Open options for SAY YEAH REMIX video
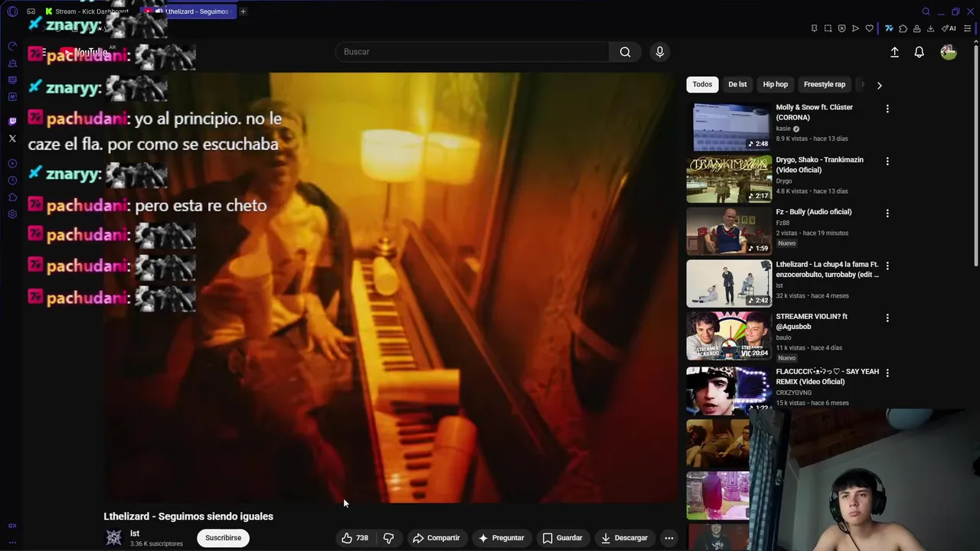Image resolution: width=980 pixels, height=551 pixels. [887, 373]
